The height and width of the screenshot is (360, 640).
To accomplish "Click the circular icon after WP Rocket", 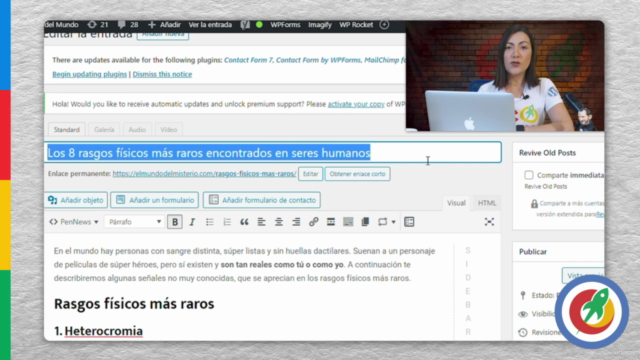I will [x=384, y=24].
